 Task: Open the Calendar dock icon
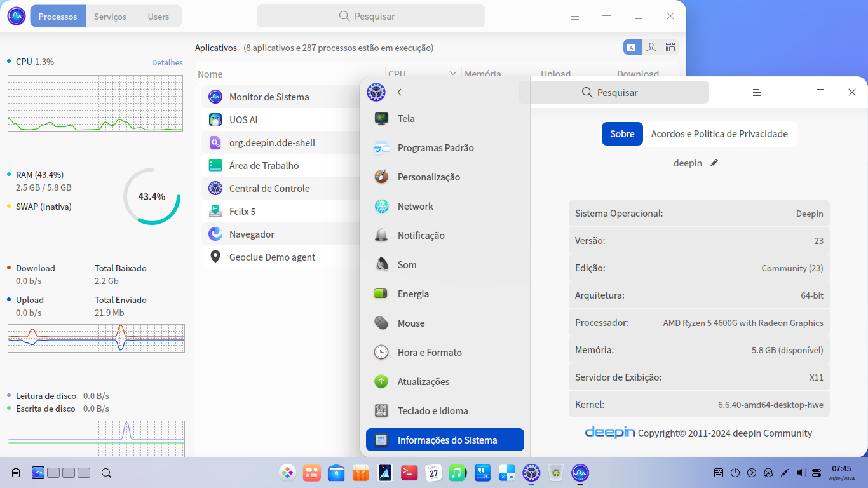(x=433, y=473)
